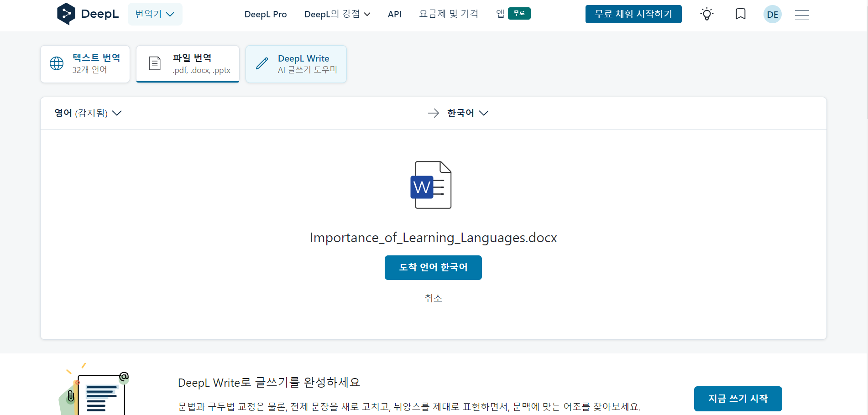Click 지금 쓰기 시작 button
Viewport: 868px width, 415px height.
tap(738, 399)
